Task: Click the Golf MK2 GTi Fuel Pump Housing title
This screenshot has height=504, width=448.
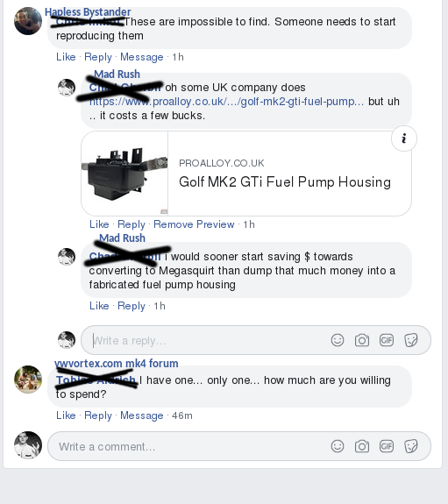Action: pyautogui.click(x=285, y=182)
